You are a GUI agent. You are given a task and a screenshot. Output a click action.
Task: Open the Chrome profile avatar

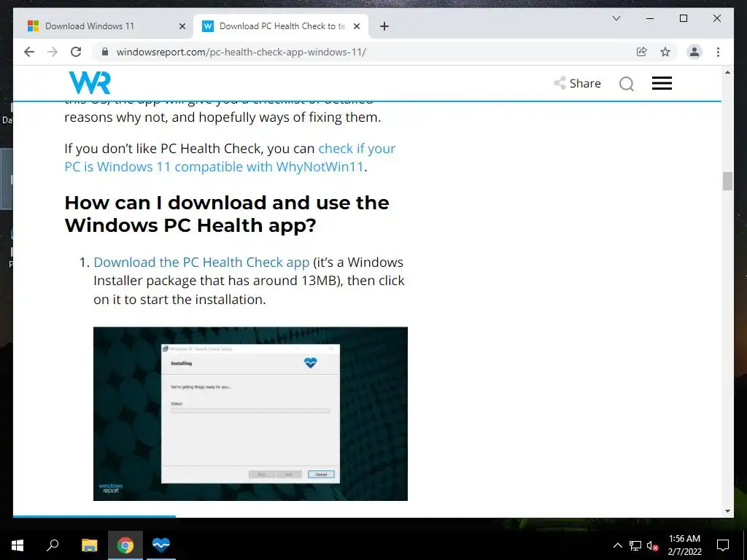(x=694, y=52)
